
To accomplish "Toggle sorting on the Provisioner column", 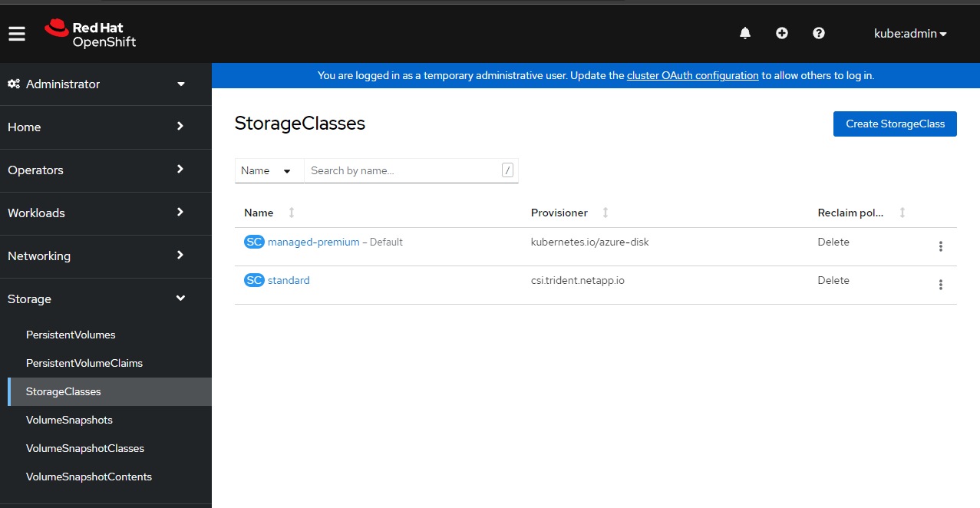I will pyautogui.click(x=605, y=213).
